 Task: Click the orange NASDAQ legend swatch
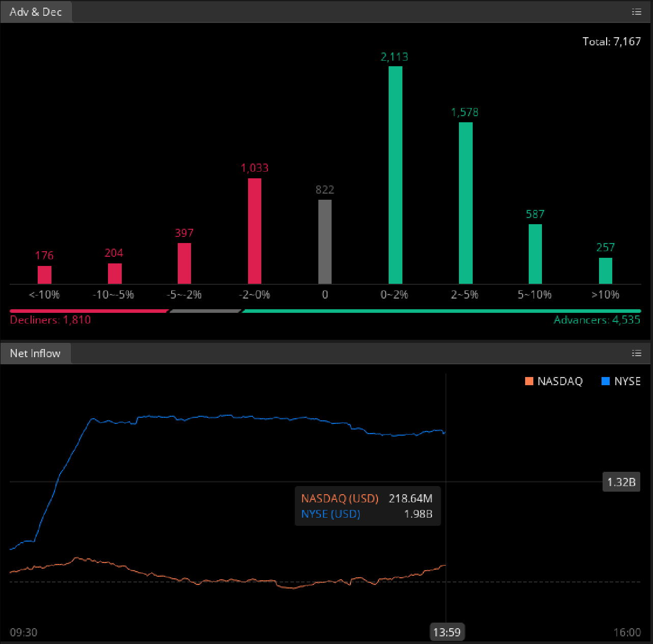point(529,381)
